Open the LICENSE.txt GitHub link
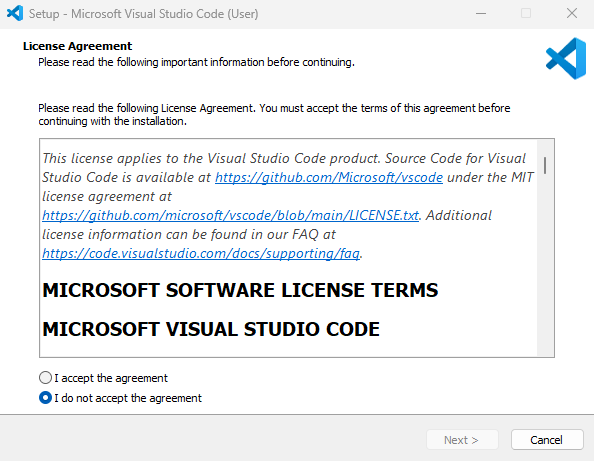 pos(230,215)
